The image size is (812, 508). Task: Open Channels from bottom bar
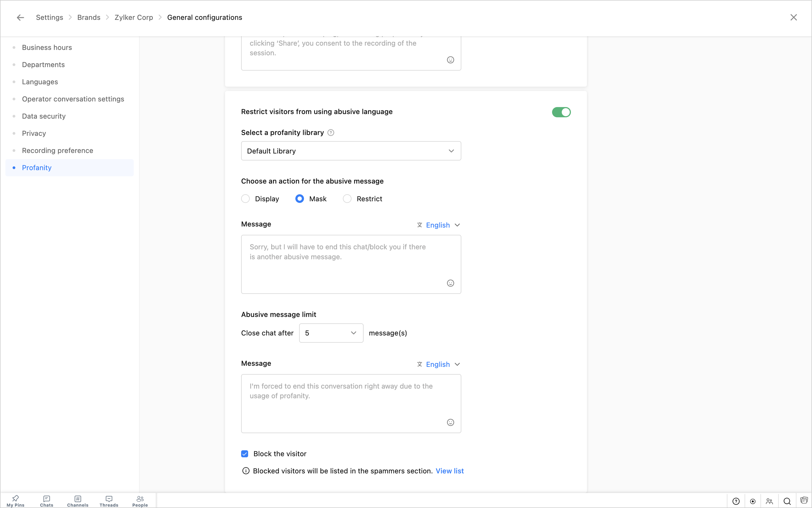point(78,500)
